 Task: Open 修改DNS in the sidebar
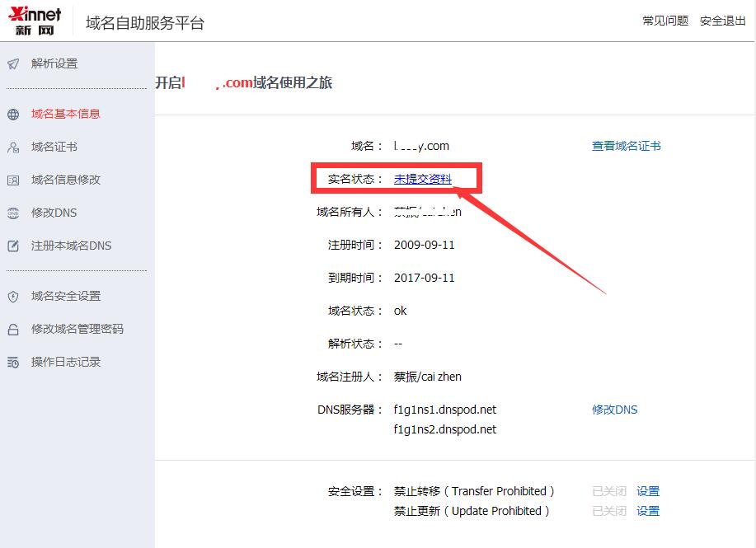54,213
